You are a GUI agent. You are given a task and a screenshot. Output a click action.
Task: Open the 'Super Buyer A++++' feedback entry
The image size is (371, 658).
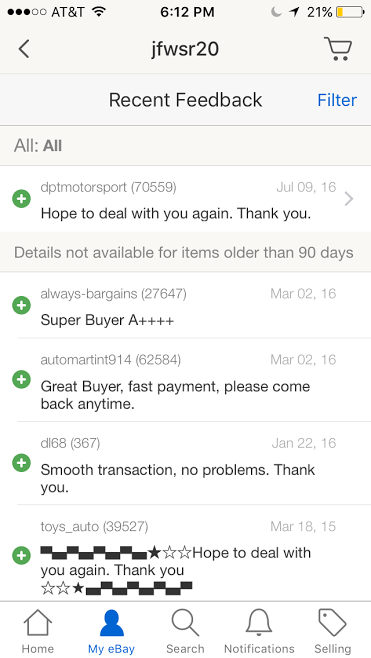186,305
